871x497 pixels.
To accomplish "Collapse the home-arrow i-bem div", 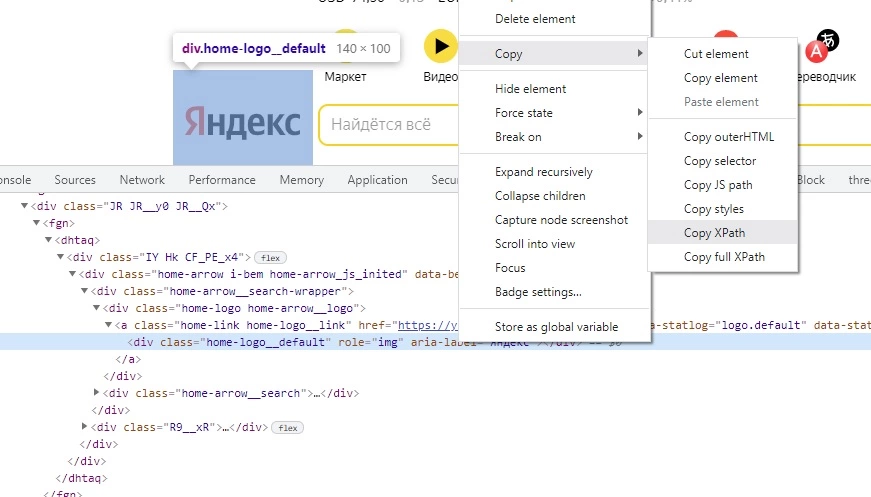I will (72, 274).
